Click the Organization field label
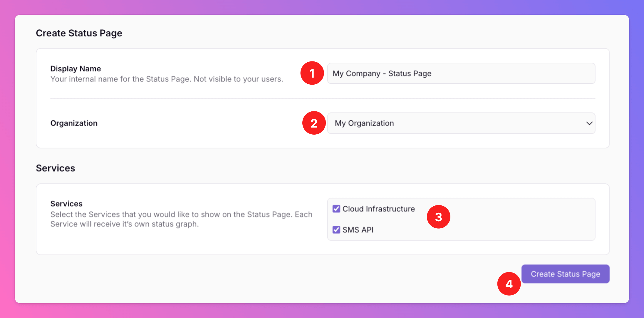The width and height of the screenshot is (644, 318). [74, 123]
